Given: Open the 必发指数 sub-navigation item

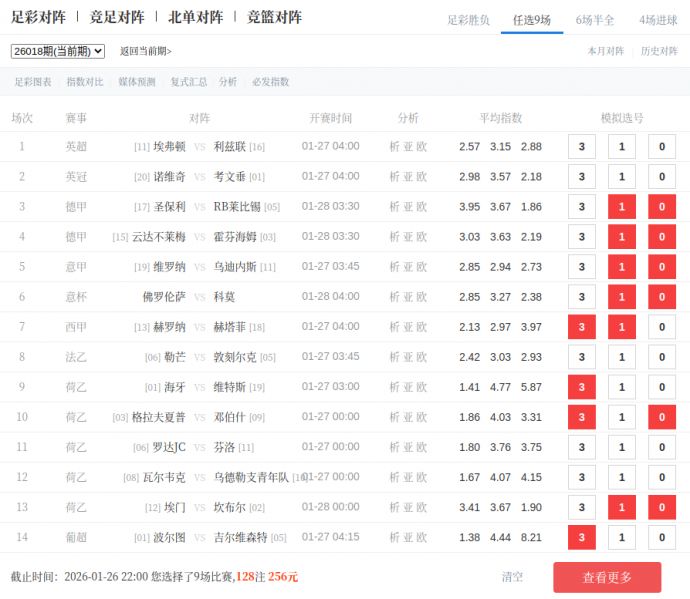Looking at the screenshot, I should 270,82.
